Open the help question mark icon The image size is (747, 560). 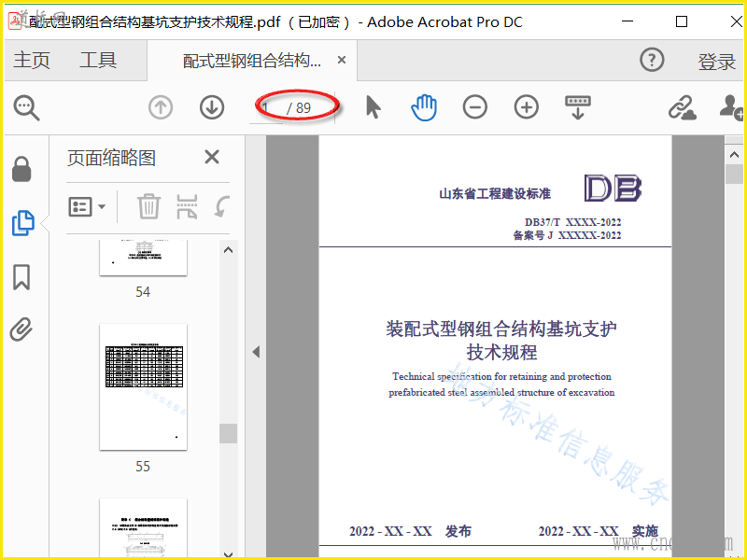pos(652,60)
